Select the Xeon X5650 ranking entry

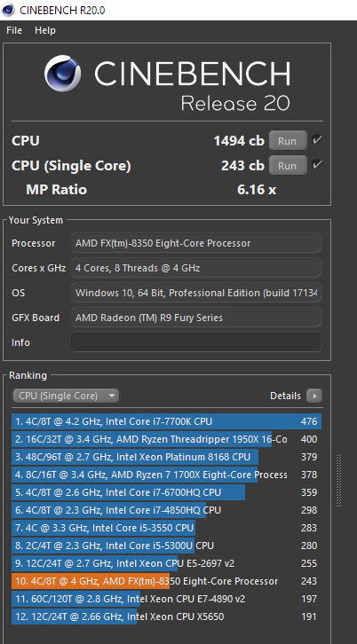pyautogui.click(x=167, y=617)
